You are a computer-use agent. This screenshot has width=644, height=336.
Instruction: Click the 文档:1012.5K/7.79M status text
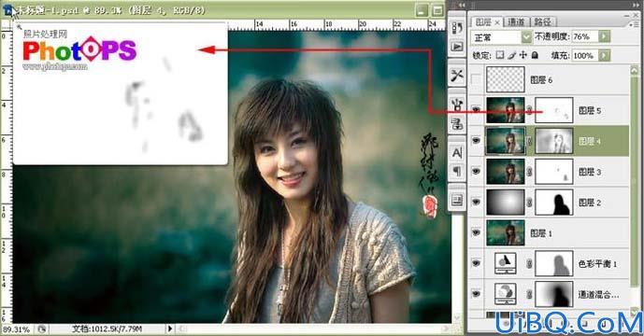click(107, 329)
